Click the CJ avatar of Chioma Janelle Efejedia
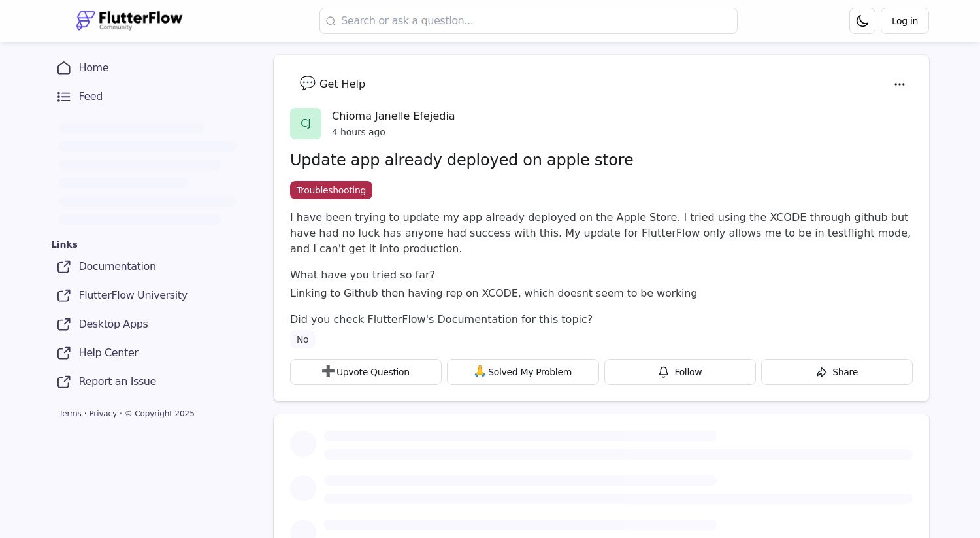 click(x=305, y=123)
